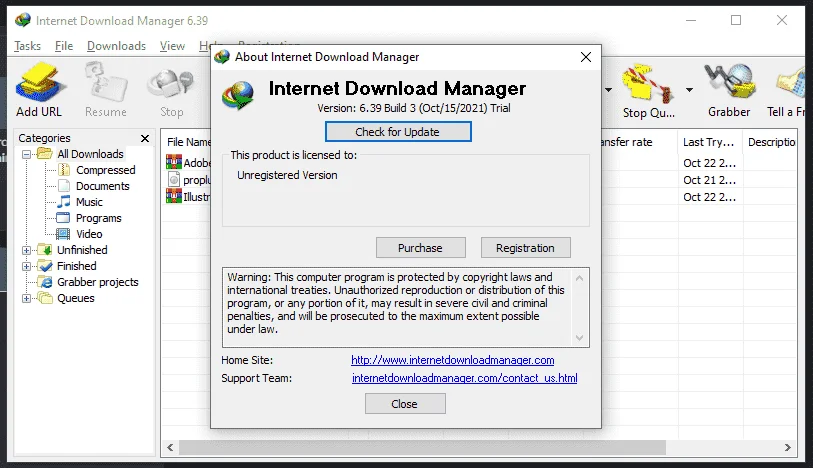
Task: Select the Documents category
Action: click(103, 186)
